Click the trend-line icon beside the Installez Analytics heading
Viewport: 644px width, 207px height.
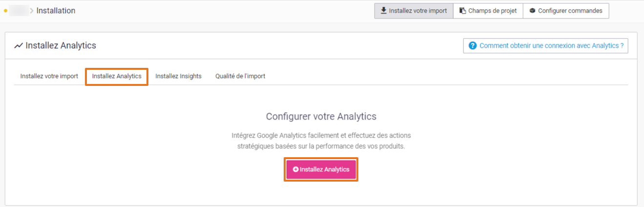click(19, 46)
